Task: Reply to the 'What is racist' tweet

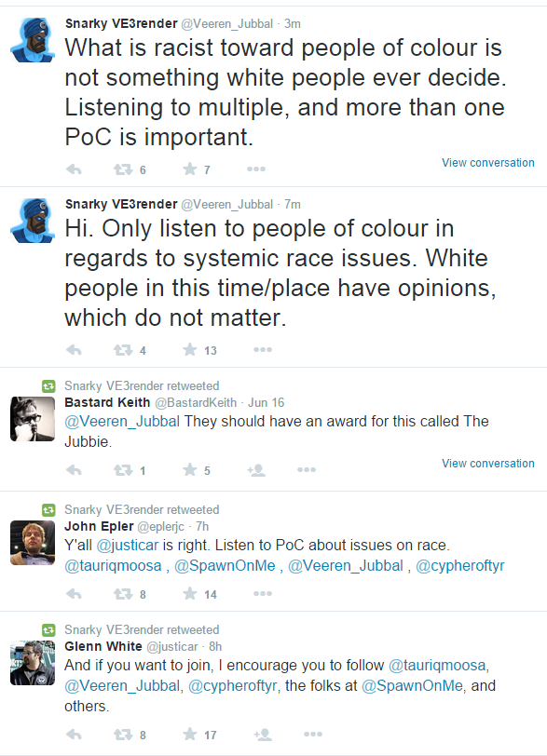Action: (74, 169)
